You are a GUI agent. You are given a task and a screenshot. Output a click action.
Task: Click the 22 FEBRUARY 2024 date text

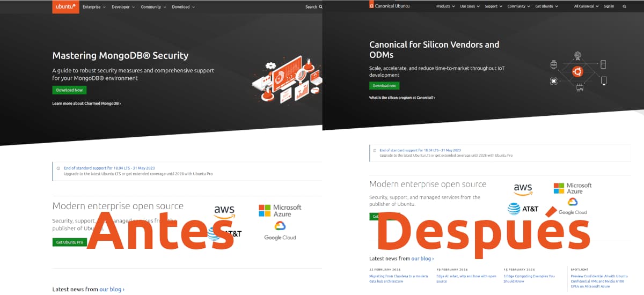pyautogui.click(x=384, y=269)
